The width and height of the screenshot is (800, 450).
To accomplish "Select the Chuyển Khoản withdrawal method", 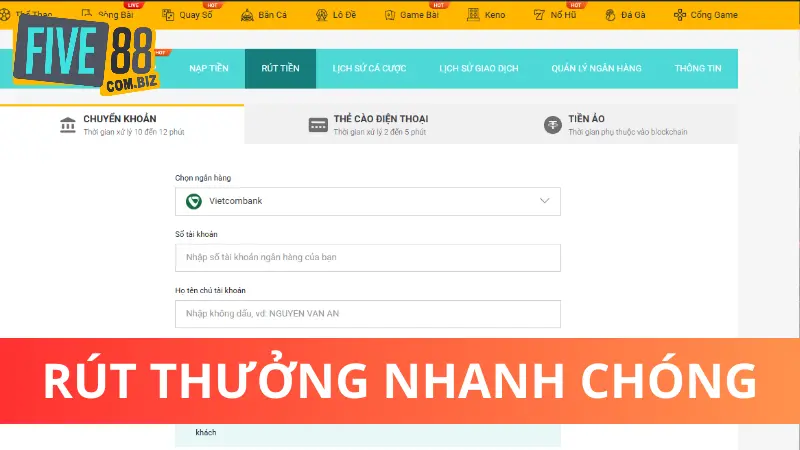I will pyautogui.click(x=122, y=124).
